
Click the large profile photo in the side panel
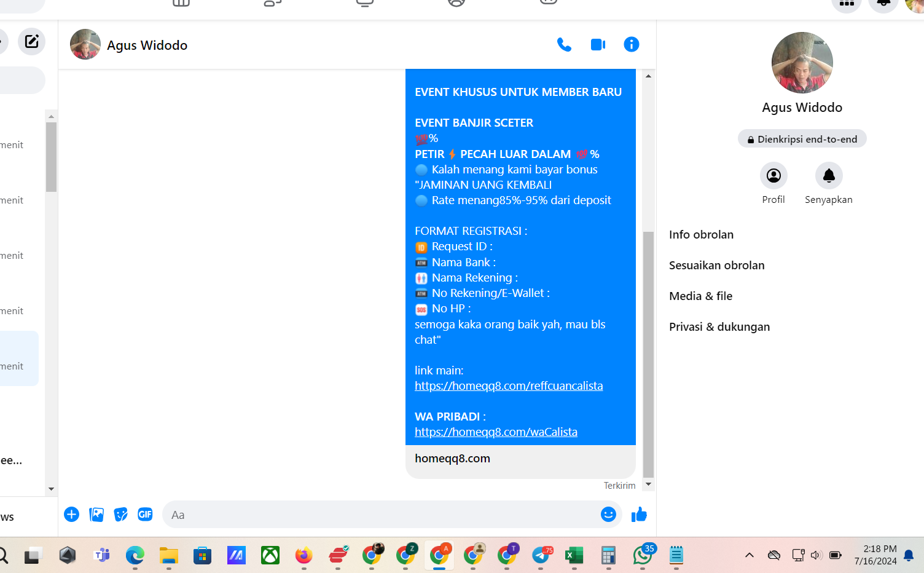pyautogui.click(x=802, y=63)
